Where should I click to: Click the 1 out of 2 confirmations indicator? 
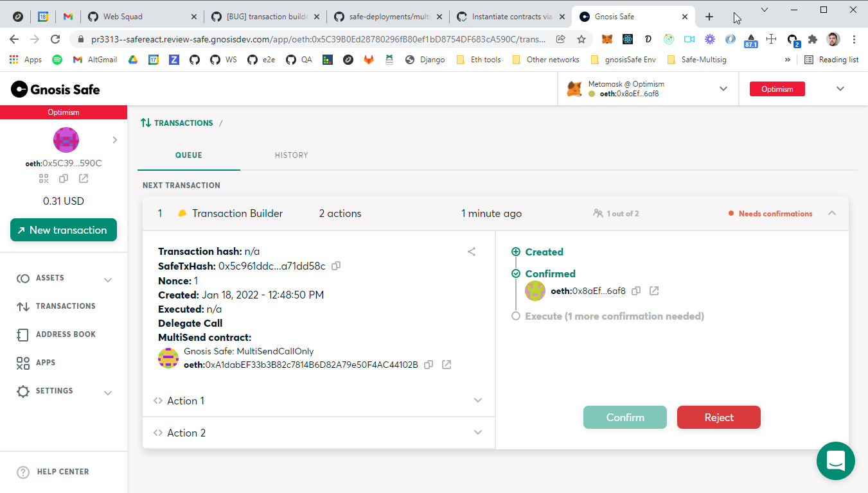coord(616,214)
